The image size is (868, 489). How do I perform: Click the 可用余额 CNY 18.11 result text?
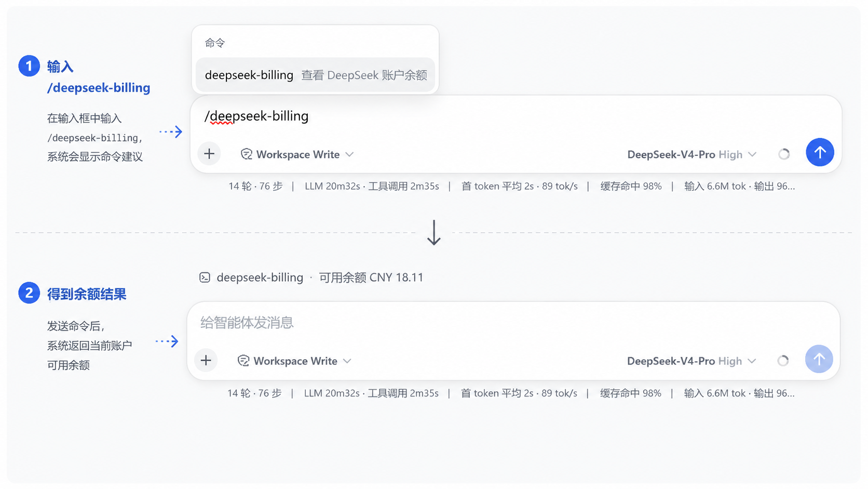click(371, 277)
